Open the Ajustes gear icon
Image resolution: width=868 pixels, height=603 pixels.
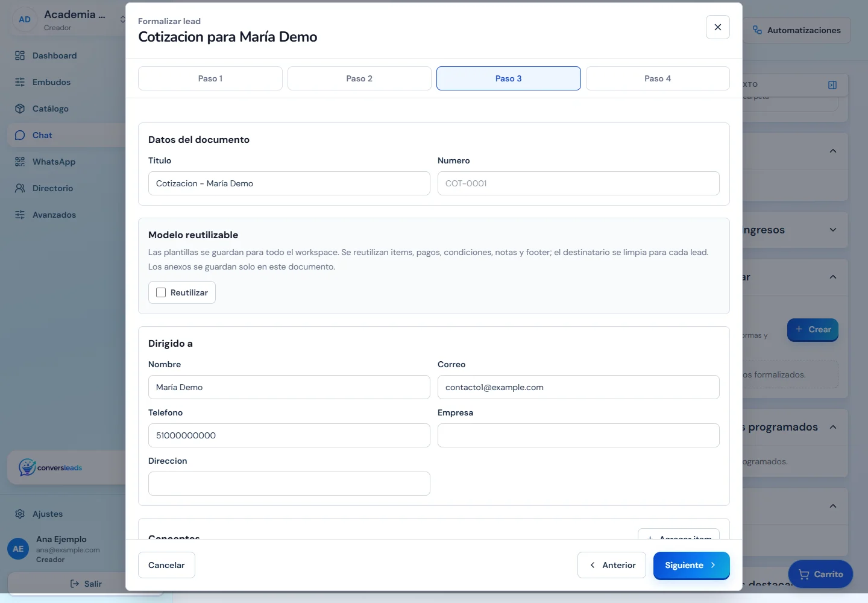(x=20, y=514)
